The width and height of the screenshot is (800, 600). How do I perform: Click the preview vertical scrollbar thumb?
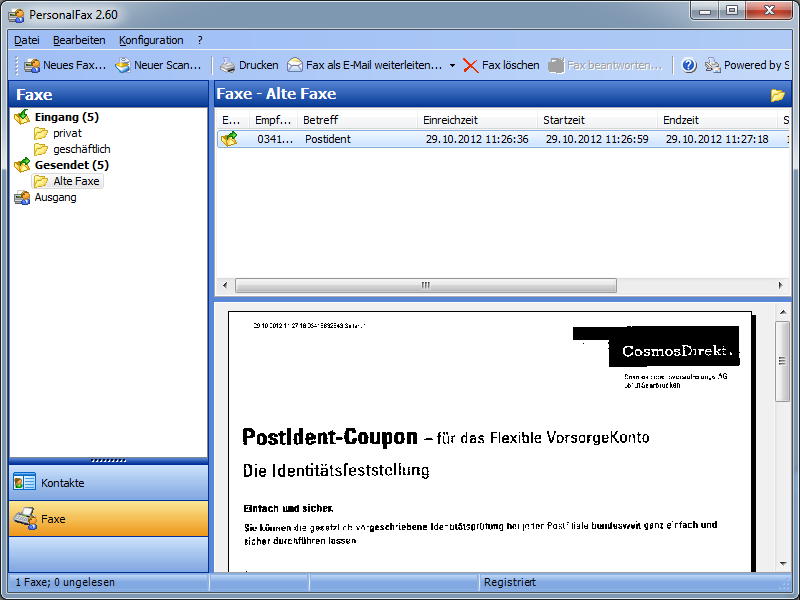pyautogui.click(x=782, y=361)
